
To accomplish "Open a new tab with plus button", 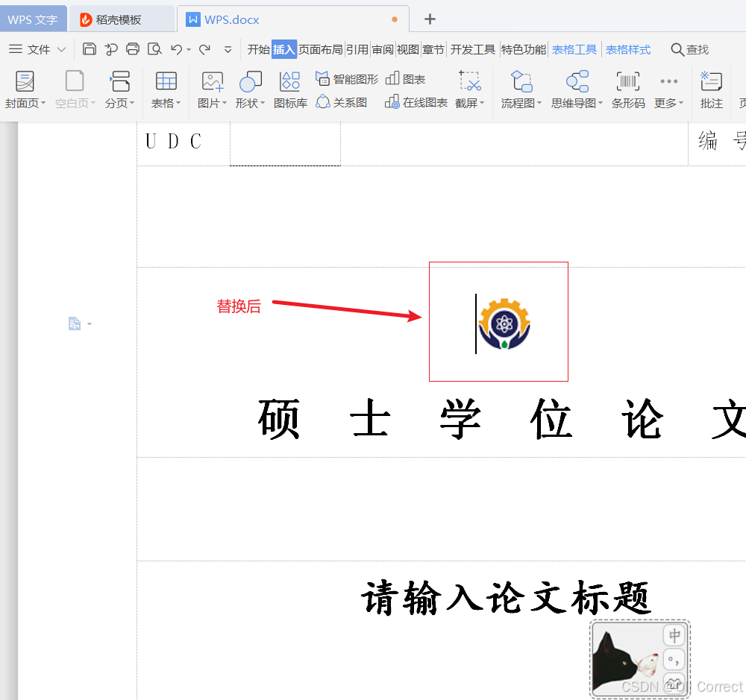I will click(430, 19).
